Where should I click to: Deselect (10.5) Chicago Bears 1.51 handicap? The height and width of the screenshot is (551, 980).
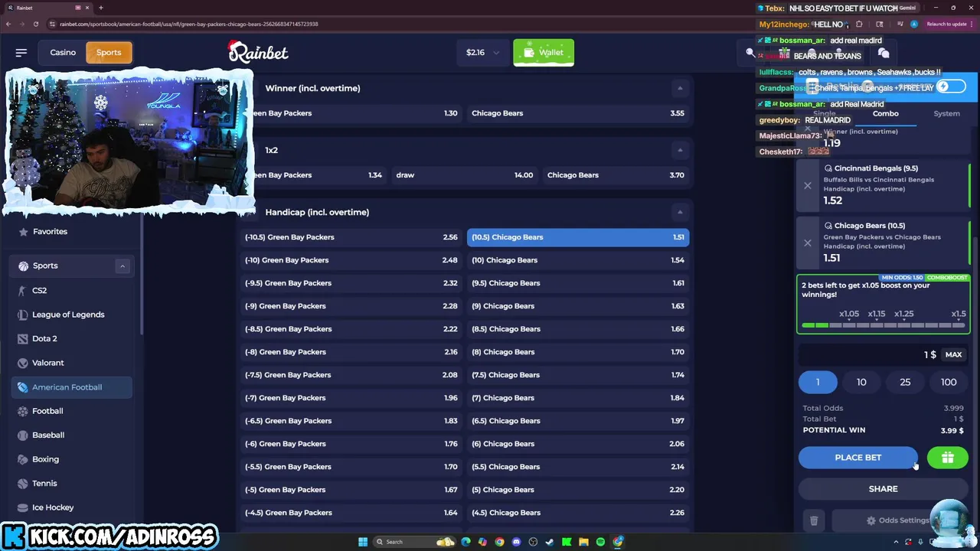578,237
